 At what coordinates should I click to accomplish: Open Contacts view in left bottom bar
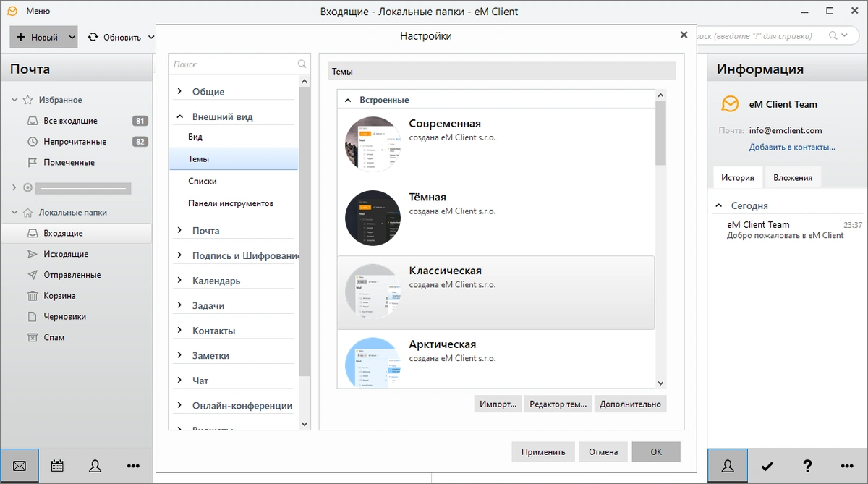95,467
